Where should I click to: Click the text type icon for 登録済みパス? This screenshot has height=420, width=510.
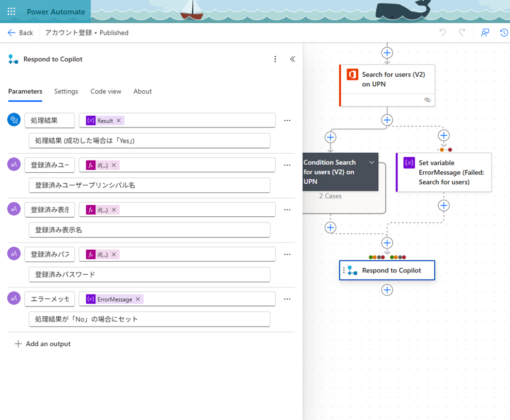point(14,253)
